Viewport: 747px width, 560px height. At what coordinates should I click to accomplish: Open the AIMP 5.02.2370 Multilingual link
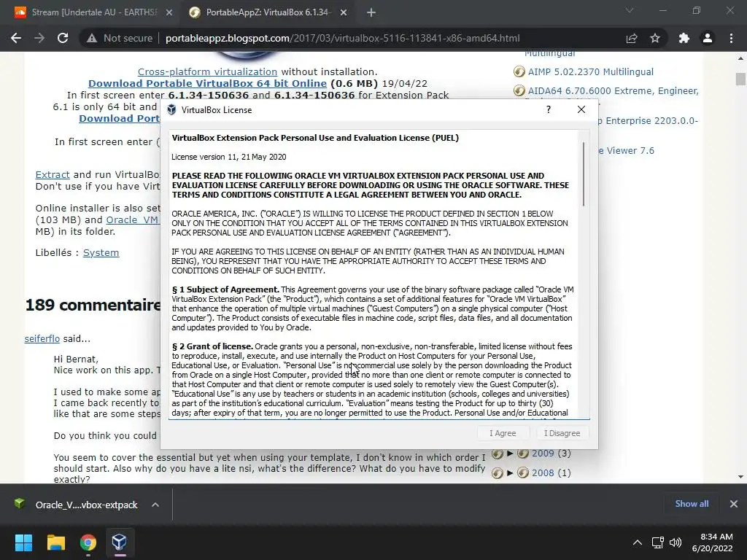click(x=591, y=72)
